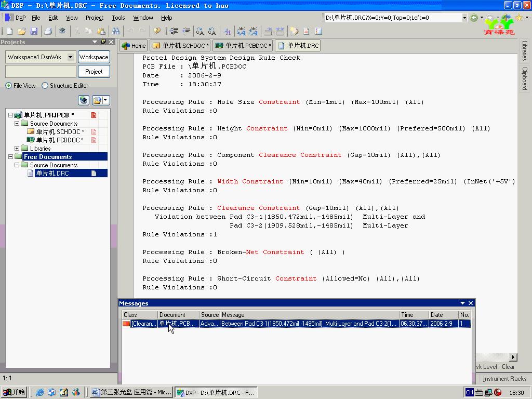This screenshot has width=532, height=399.
Task: Click the Workspace button
Action: tap(94, 57)
